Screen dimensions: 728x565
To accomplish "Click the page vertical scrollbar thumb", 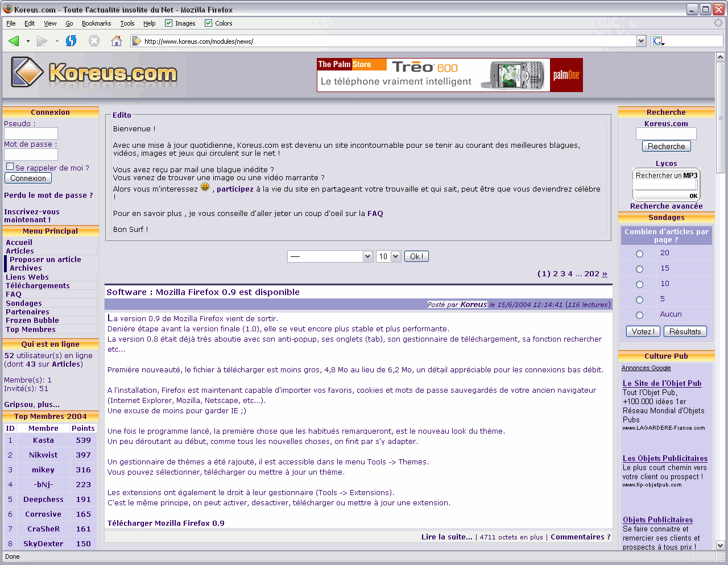I will coord(720,118).
